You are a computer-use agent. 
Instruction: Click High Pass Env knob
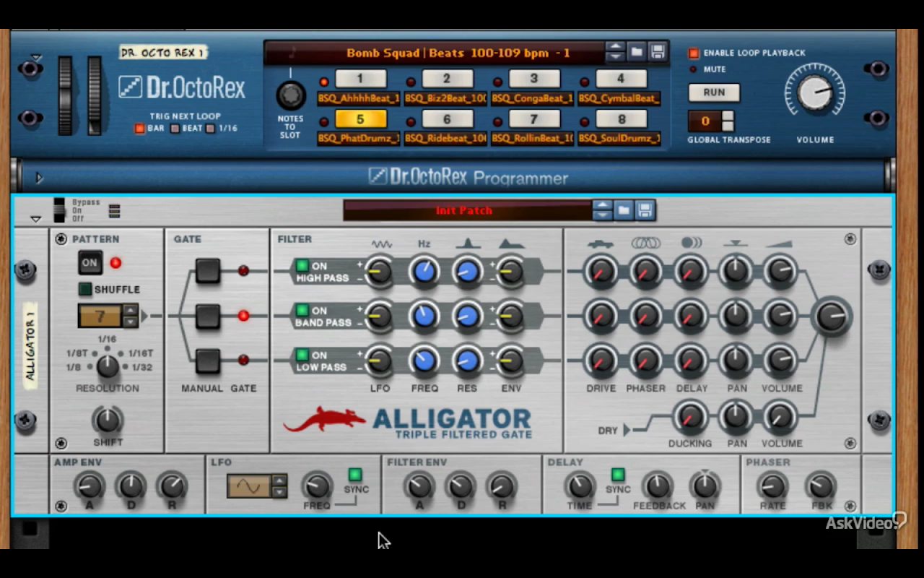(510, 272)
